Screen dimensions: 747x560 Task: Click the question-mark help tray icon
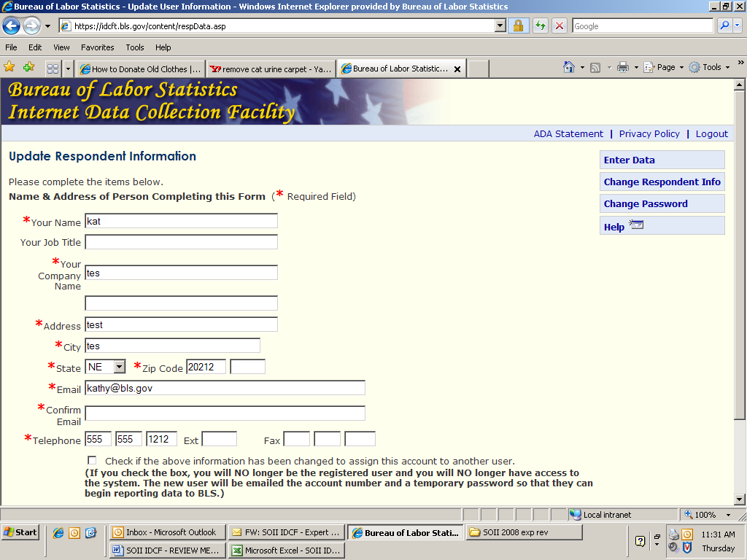coord(640,541)
